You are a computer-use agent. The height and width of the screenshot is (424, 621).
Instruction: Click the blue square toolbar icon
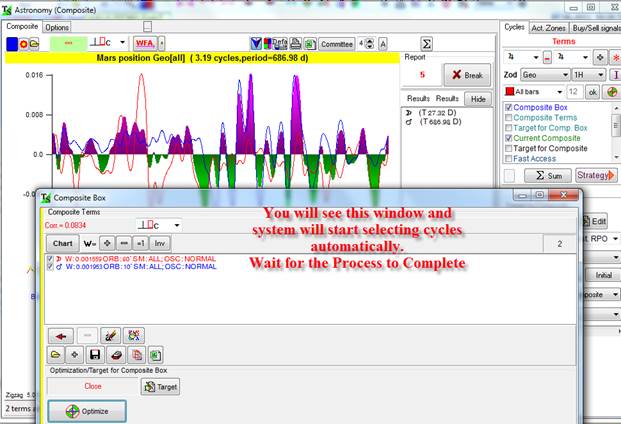pyautogui.click(x=12, y=44)
